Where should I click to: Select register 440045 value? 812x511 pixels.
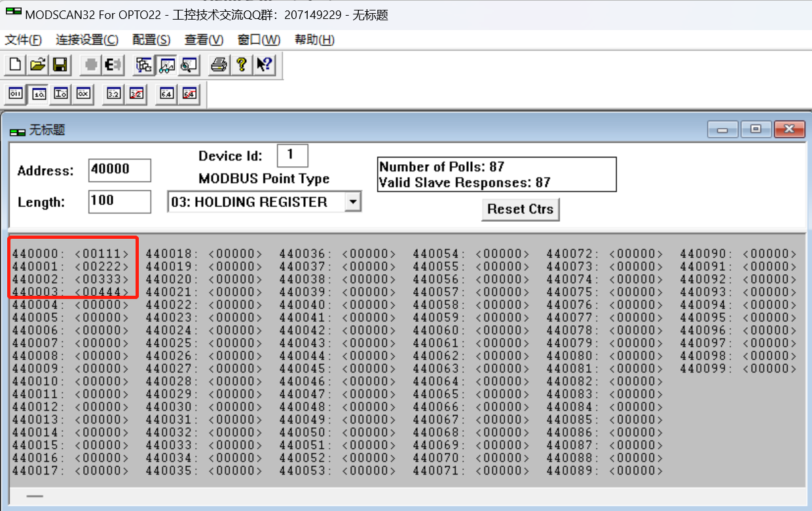(369, 368)
